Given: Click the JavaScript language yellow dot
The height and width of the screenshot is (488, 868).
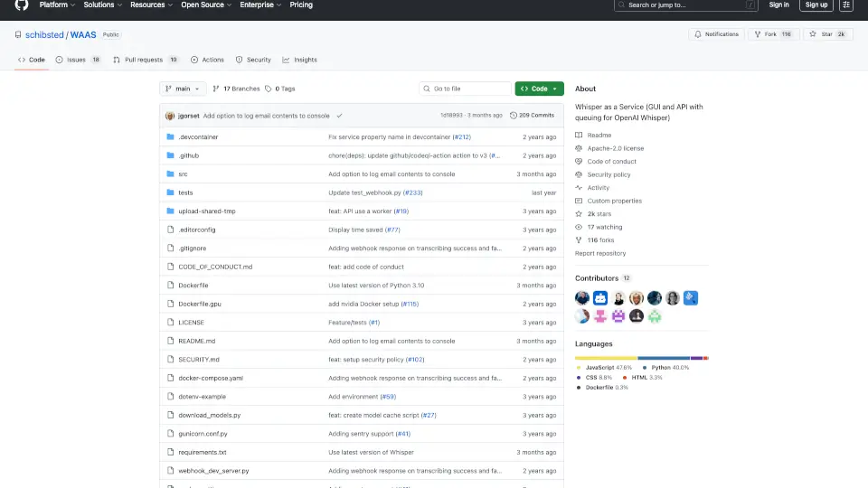Looking at the screenshot, I should click(x=579, y=368).
